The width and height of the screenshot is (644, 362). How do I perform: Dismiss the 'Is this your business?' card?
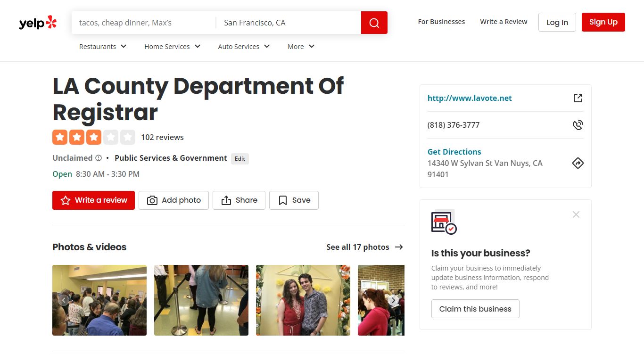pyautogui.click(x=576, y=214)
